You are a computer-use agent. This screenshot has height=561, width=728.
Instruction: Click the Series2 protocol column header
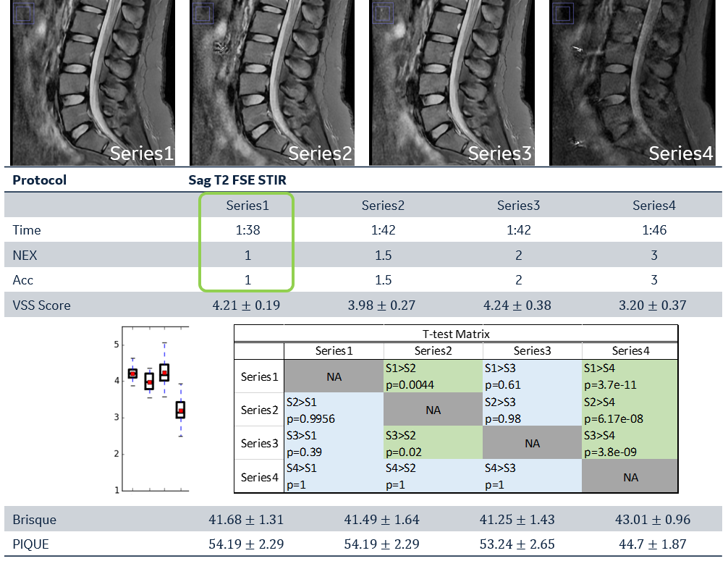coord(383,206)
